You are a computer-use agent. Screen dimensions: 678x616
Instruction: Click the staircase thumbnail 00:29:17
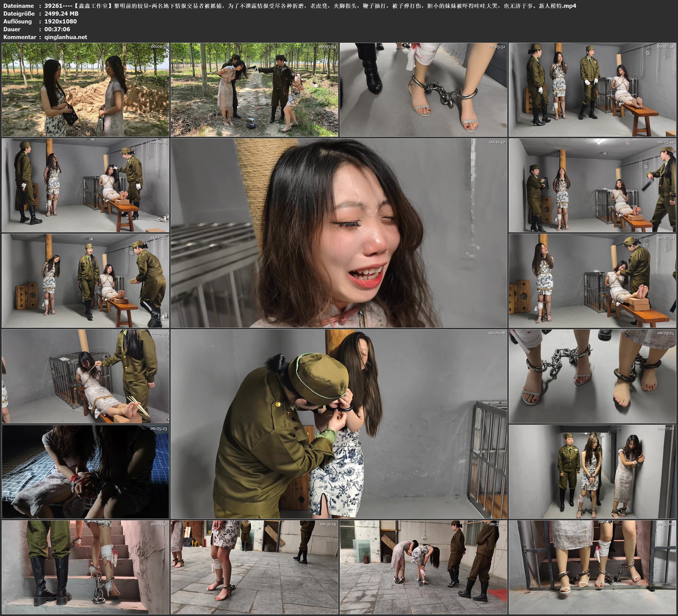[x=85, y=567]
